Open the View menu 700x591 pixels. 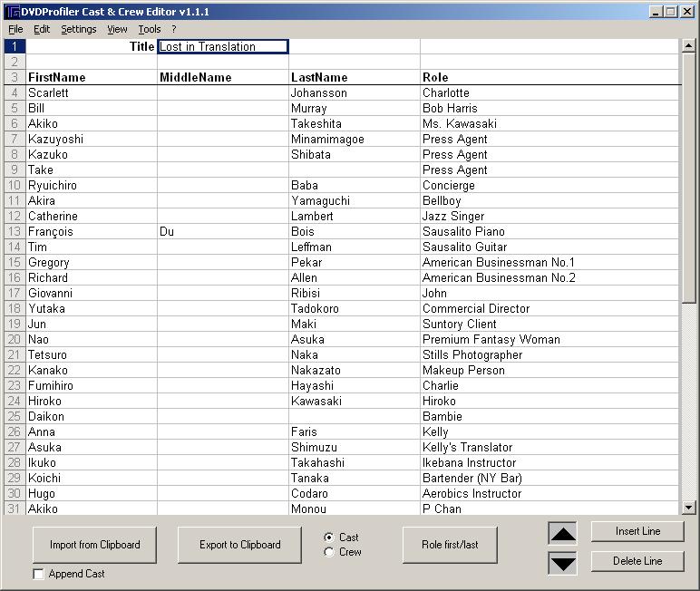tap(117, 30)
